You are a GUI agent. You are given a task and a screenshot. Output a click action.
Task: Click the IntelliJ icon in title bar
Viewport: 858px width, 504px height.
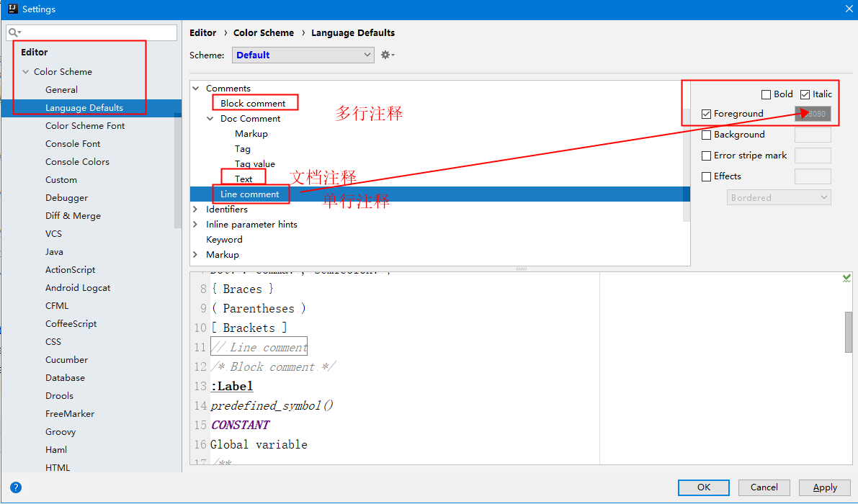pos(12,9)
